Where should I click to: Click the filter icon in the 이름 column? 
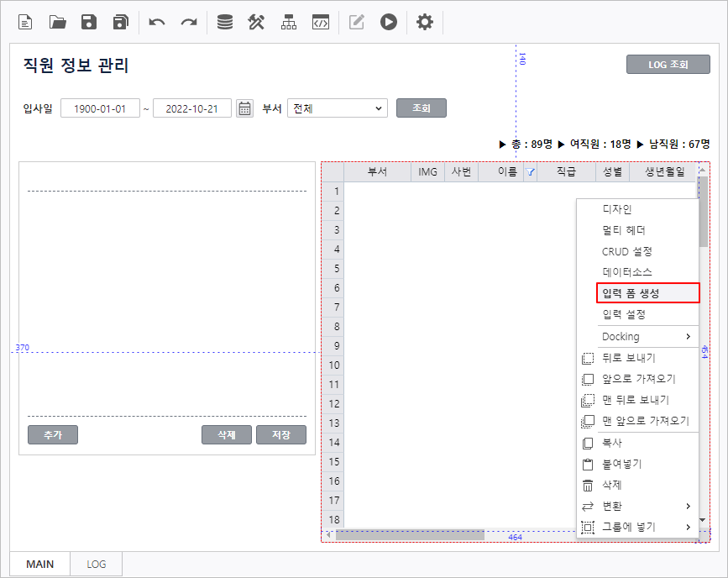(x=530, y=172)
